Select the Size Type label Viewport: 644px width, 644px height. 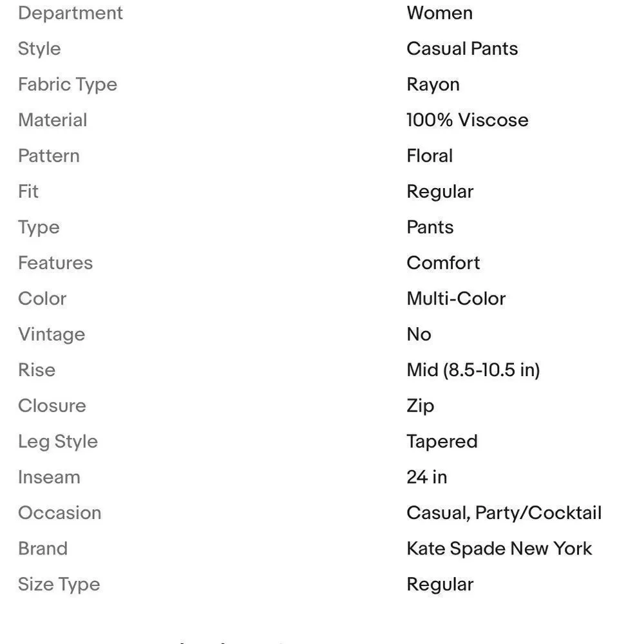(59, 585)
